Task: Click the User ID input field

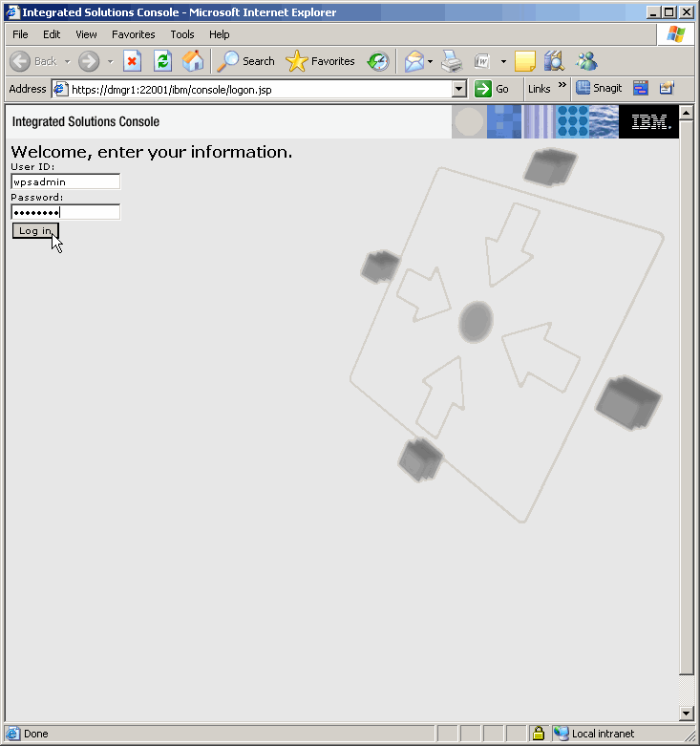Action: [65, 181]
